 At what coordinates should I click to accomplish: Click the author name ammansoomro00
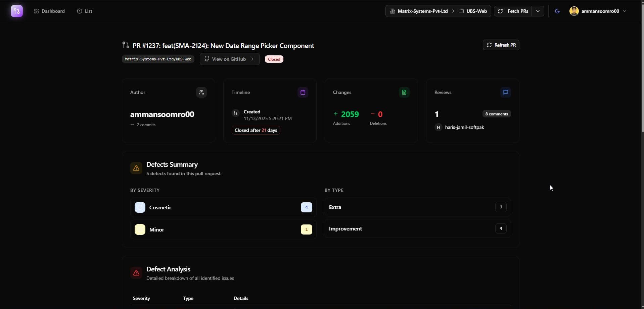[162, 114]
